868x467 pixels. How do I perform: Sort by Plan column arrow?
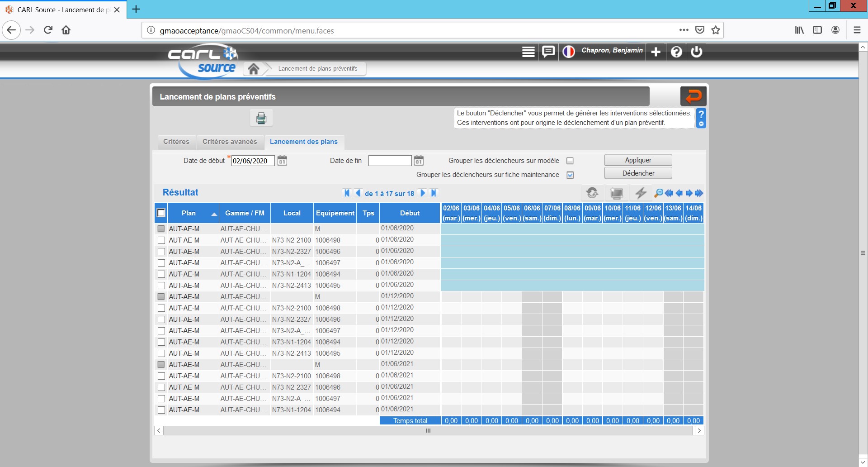pyautogui.click(x=214, y=214)
